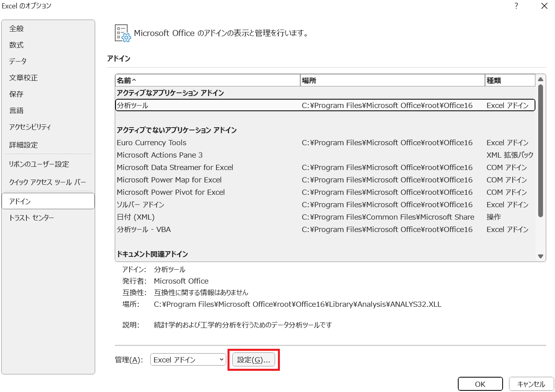Open クイック アクセス ツール バー settings
This screenshot has height=392, width=555.
tap(48, 182)
